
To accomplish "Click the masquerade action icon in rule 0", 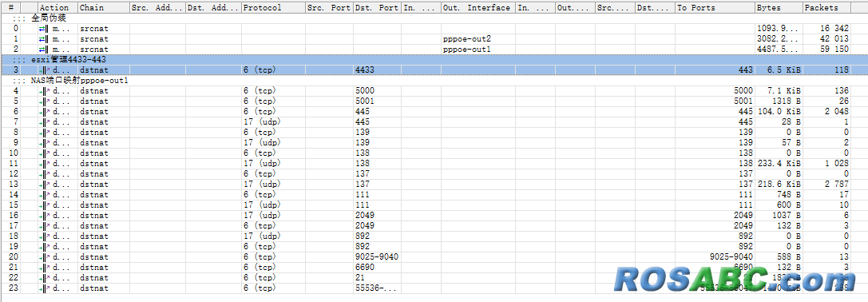I will click(x=44, y=28).
